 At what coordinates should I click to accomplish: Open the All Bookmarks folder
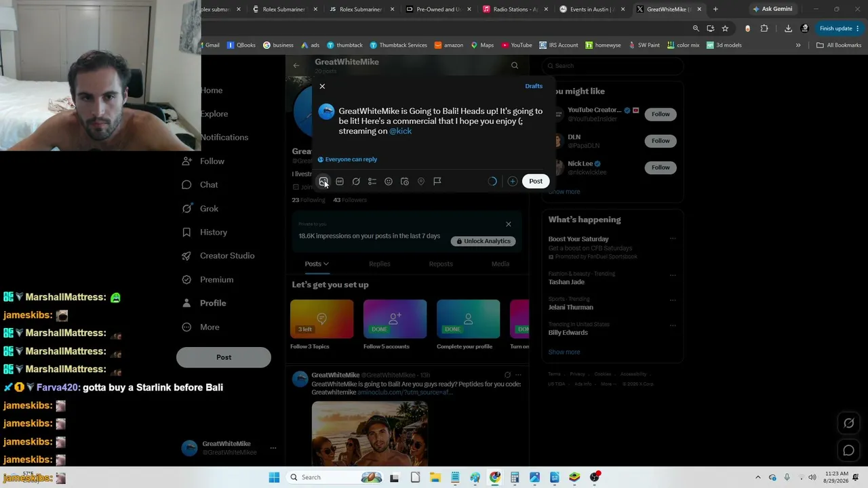coord(839,45)
